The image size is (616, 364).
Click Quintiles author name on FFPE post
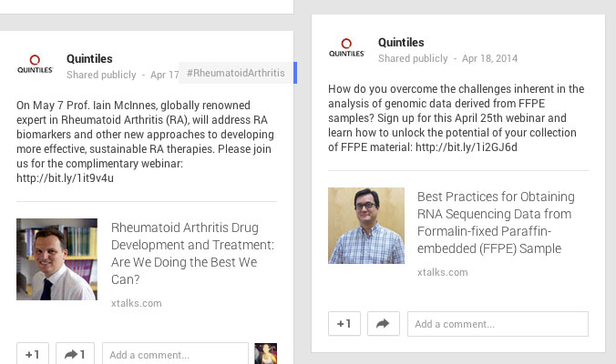tap(401, 43)
